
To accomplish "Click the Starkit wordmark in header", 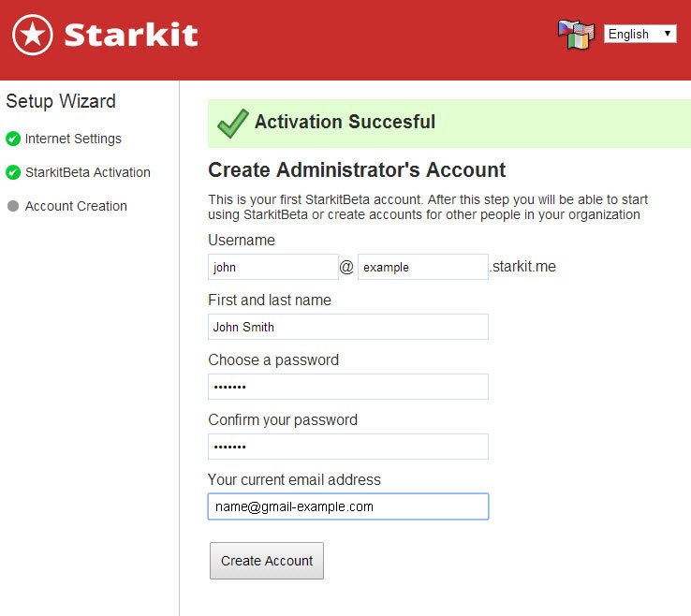I will (131, 35).
